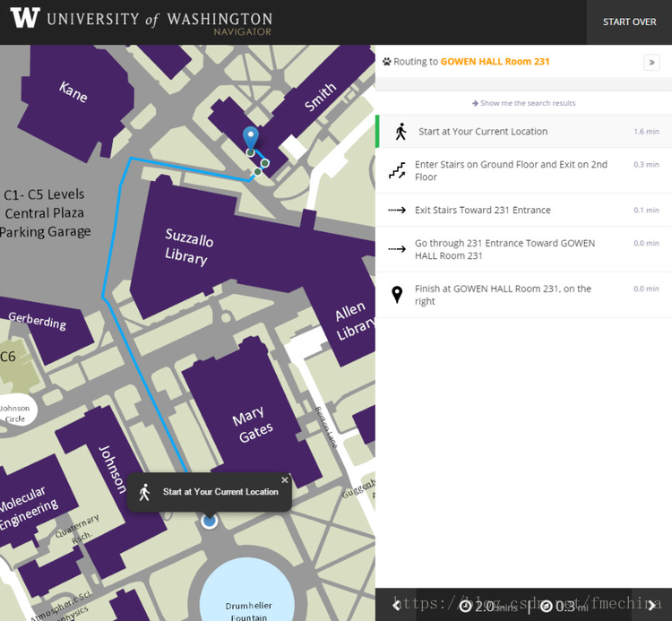This screenshot has width=672, height=621.
Task: Click the Smith building label on map
Action: click(x=320, y=97)
